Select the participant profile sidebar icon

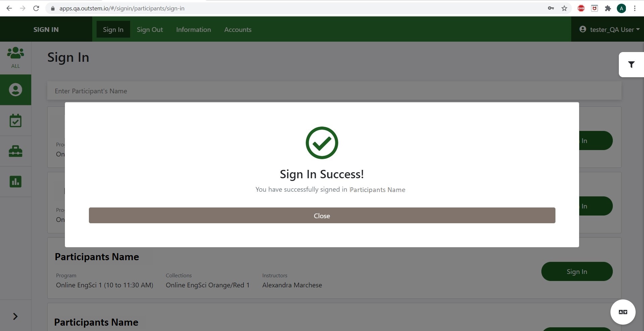tap(15, 90)
